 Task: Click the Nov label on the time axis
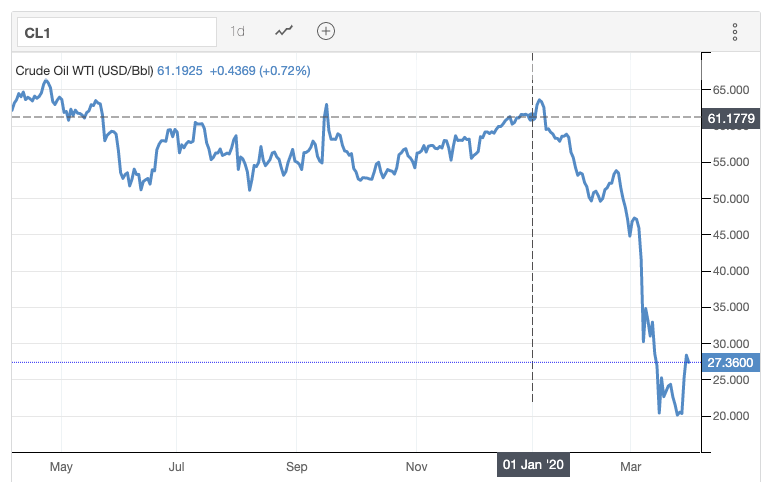(416, 467)
